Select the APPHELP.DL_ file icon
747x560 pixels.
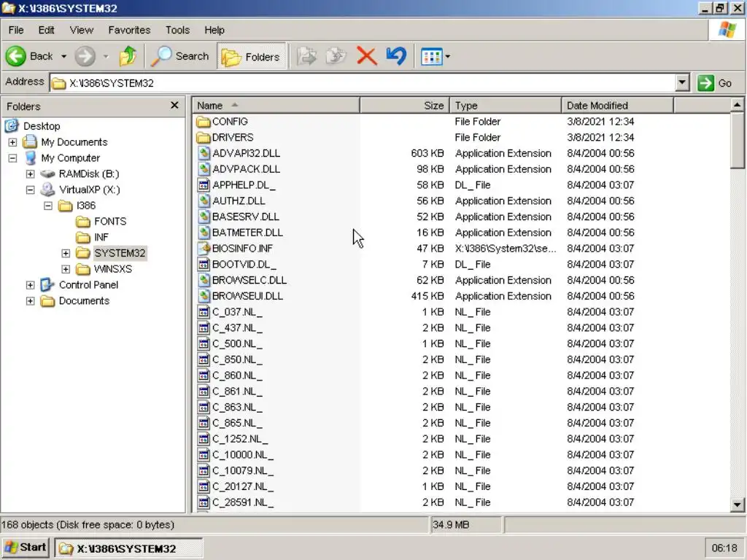[204, 184]
